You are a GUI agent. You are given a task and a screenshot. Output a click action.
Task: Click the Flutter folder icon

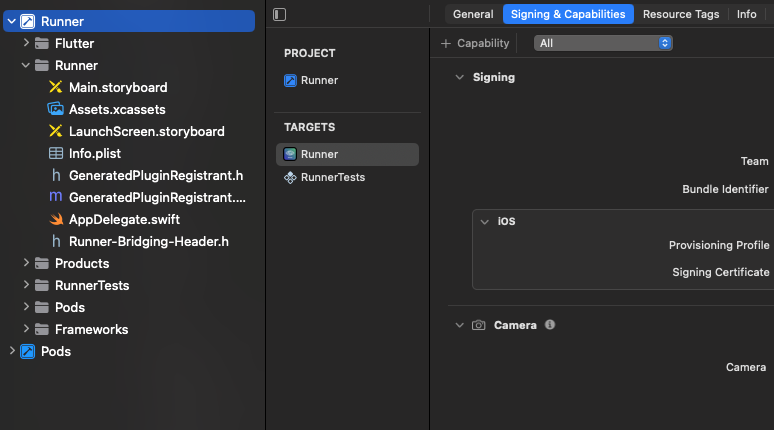42,43
